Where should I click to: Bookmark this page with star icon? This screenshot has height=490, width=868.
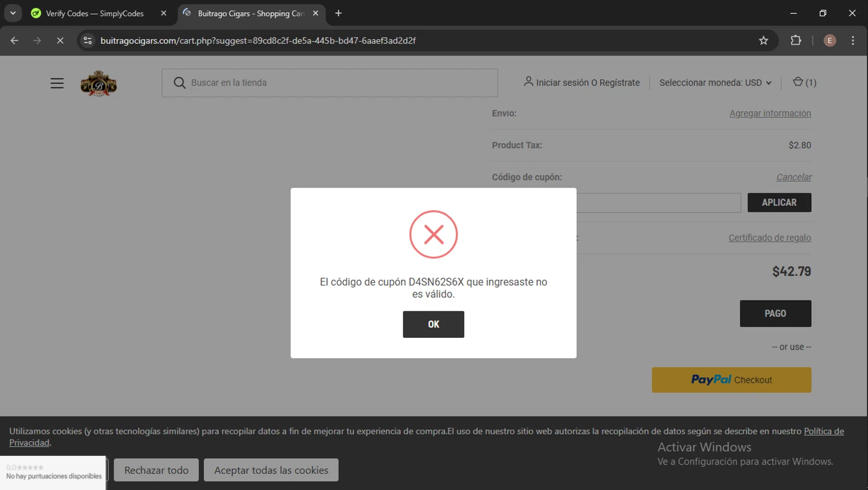pyautogui.click(x=763, y=40)
